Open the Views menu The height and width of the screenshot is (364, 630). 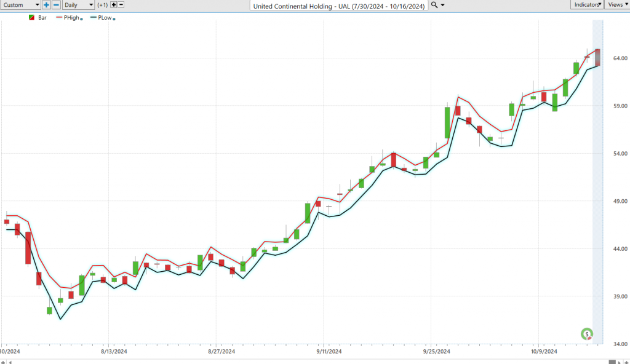pyautogui.click(x=616, y=5)
